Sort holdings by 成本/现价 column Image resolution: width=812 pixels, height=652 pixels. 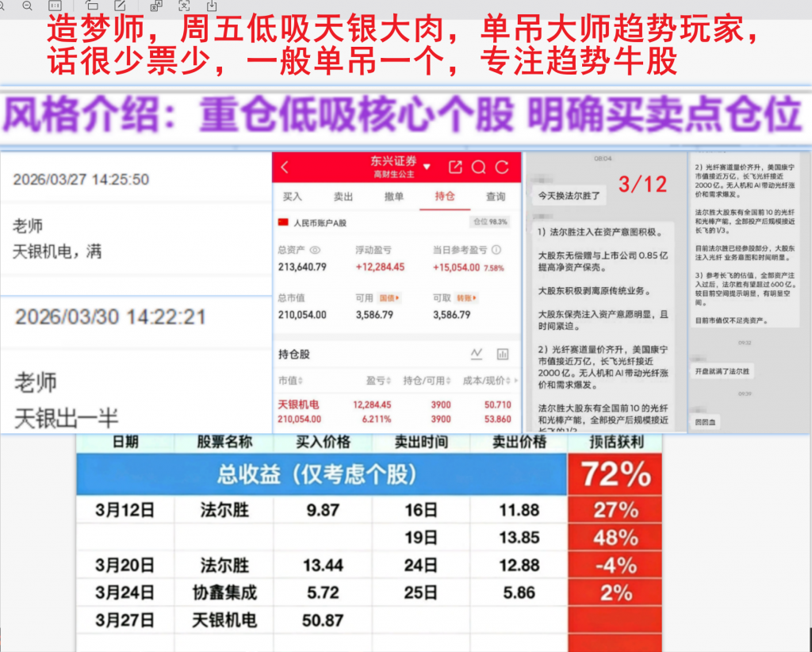pyautogui.click(x=487, y=381)
